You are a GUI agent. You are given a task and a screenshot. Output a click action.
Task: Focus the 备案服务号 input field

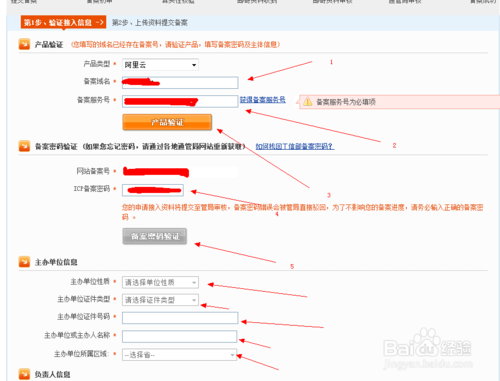point(180,101)
